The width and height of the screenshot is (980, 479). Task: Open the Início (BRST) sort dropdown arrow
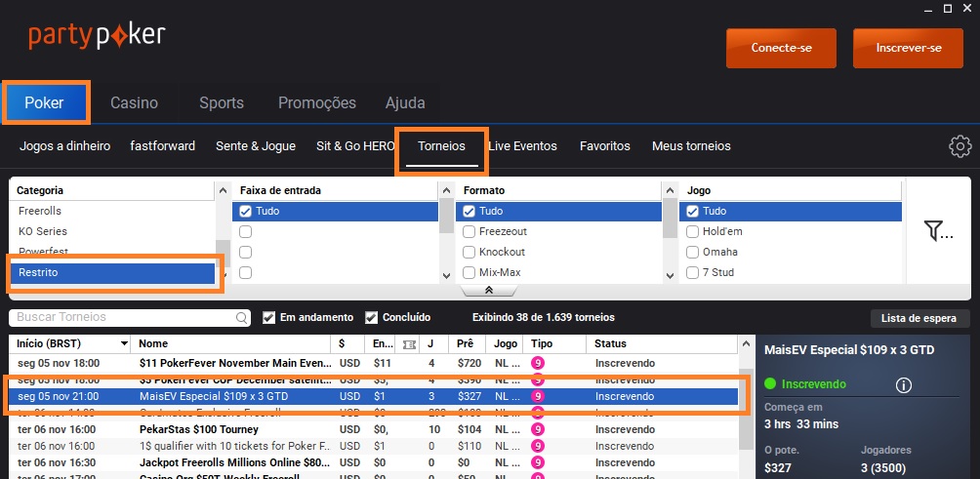pos(124,343)
